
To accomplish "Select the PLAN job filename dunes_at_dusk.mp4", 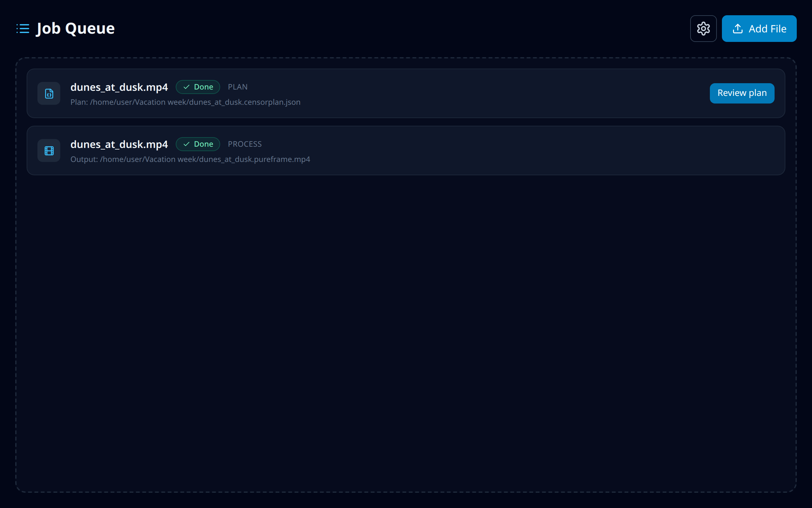I will 119,87.
